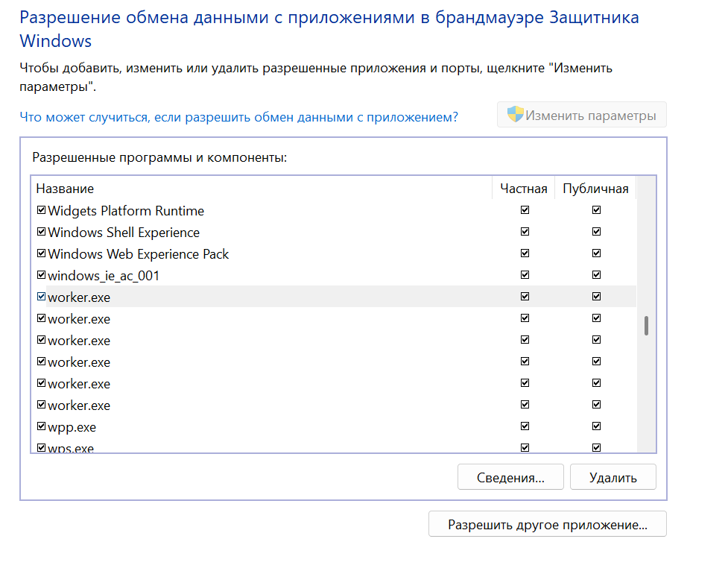Viewport: 728px width, 571px height.
Task: Toggle Публичная checkbox for Widgets Platform Runtime
Action: pos(596,210)
